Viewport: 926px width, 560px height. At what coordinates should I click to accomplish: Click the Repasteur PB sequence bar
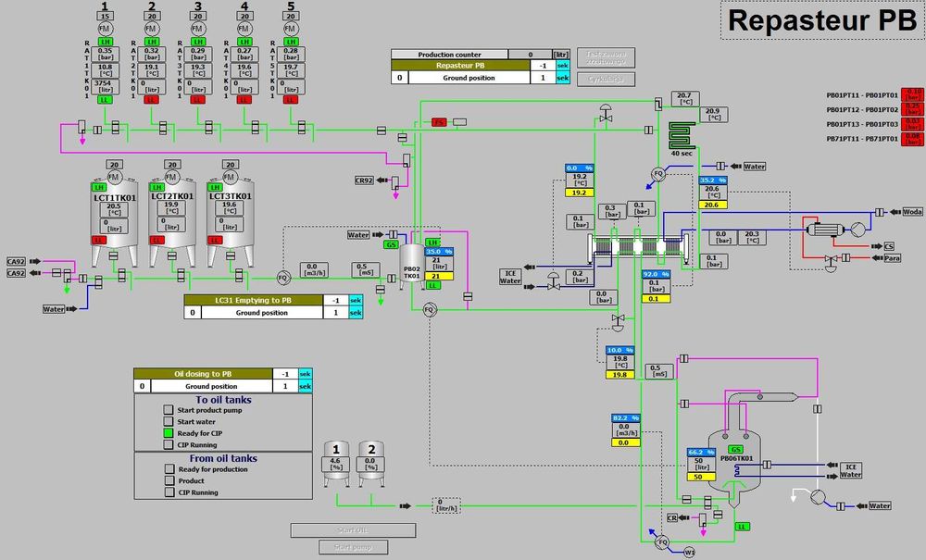[x=460, y=66]
